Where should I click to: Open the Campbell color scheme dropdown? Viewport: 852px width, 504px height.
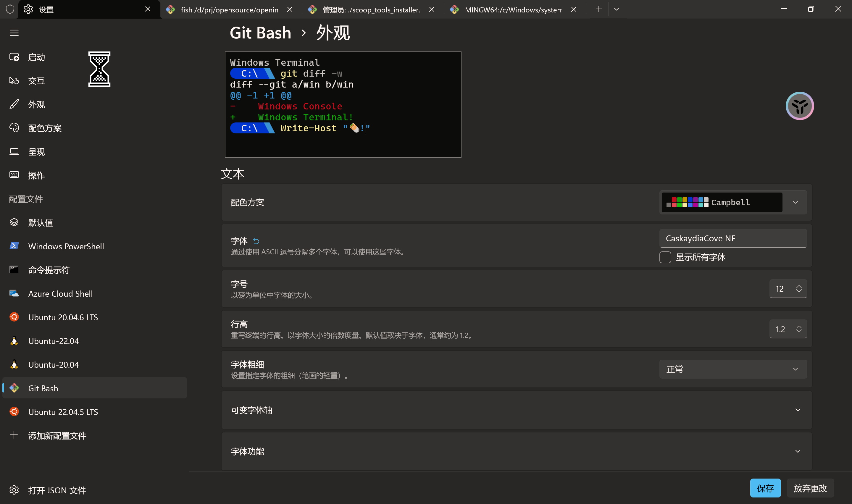733,202
